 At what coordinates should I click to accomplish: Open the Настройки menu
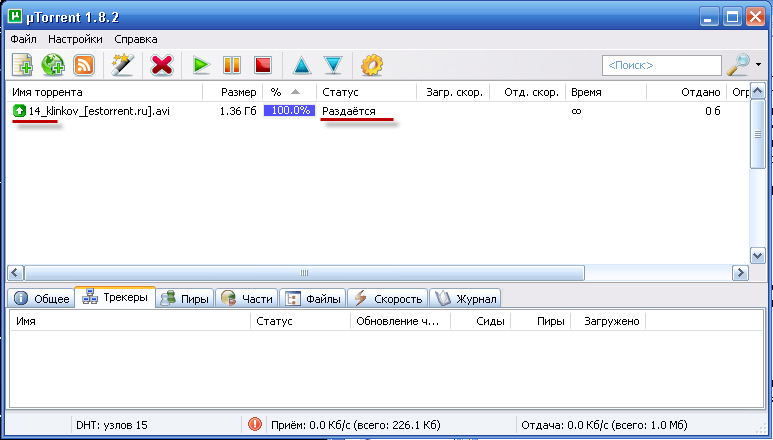click(x=75, y=39)
